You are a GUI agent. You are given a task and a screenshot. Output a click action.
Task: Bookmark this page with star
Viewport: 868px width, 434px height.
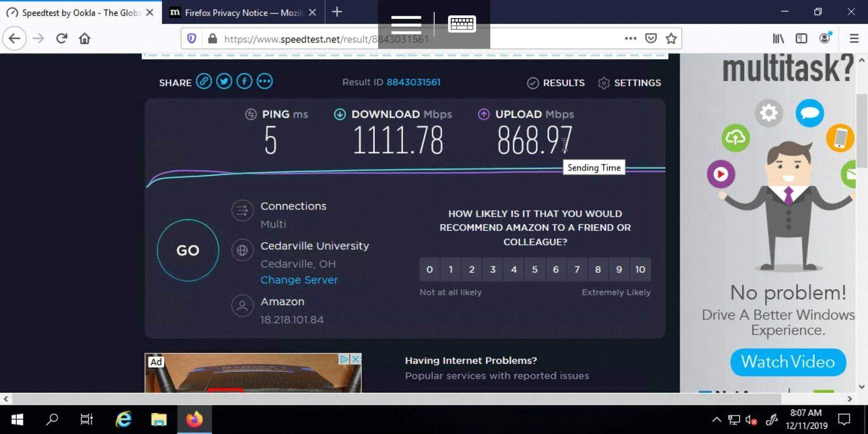671,38
